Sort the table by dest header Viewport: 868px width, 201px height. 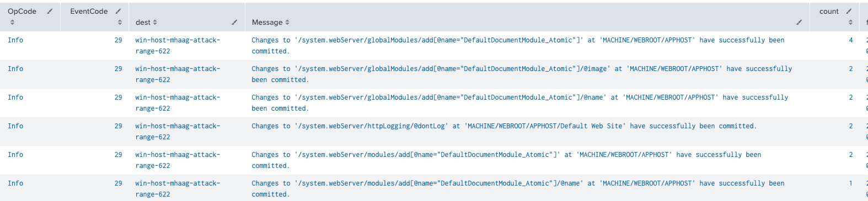[x=146, y=22]
